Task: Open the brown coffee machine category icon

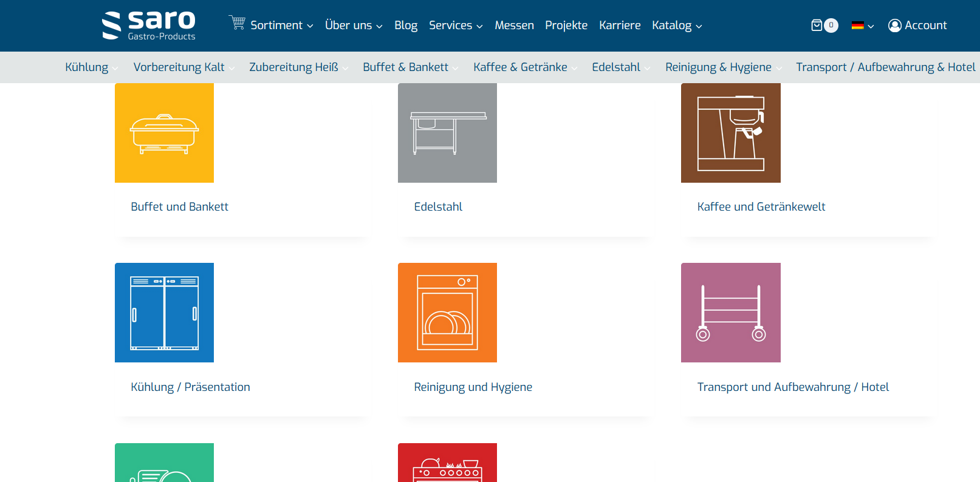Action: [730, 133]
